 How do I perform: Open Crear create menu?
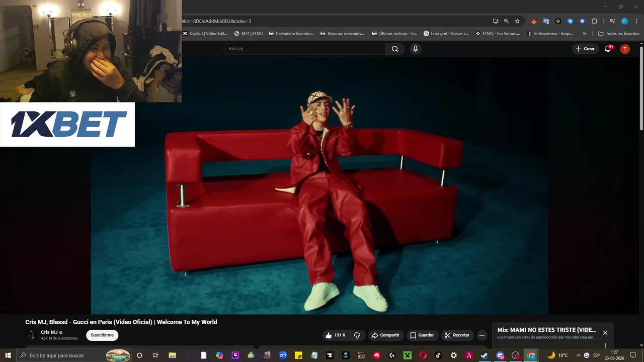point(585,49)
